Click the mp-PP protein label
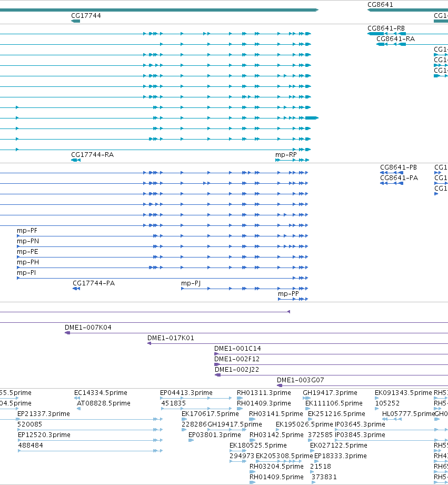The height and width of the screenshot is (485, 448). (x=288, y=294)
